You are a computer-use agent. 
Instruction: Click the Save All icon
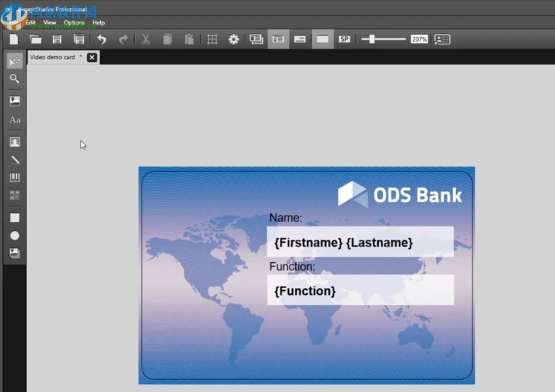click(x=79, y=39)
